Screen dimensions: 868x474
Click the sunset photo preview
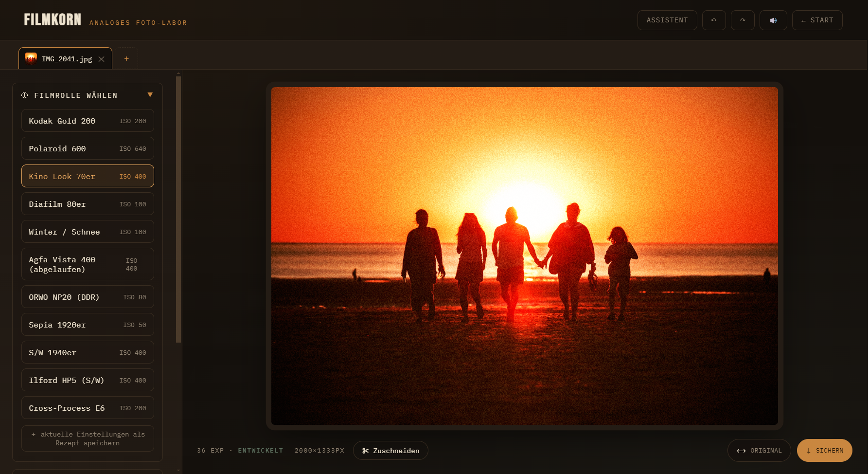525,256
